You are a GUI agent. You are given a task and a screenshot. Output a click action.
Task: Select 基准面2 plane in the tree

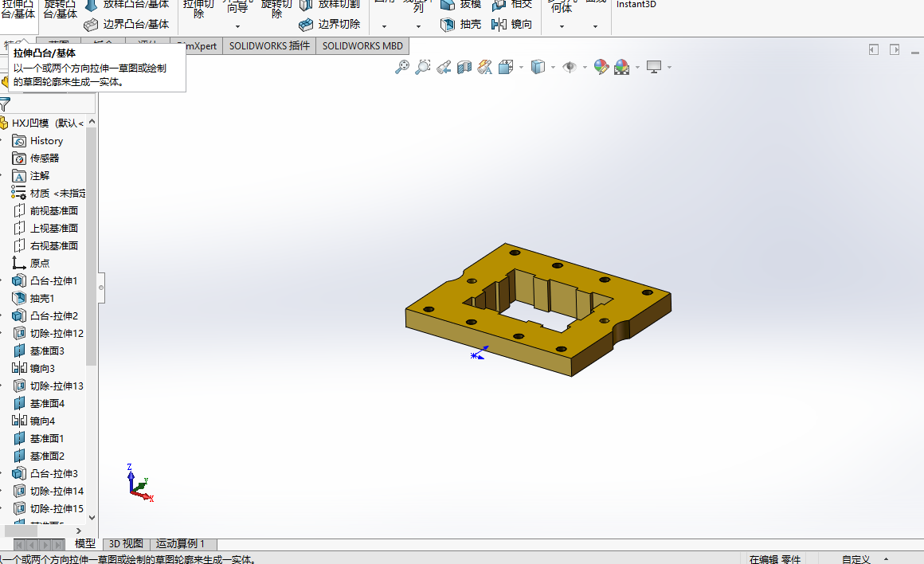(38, 456)
